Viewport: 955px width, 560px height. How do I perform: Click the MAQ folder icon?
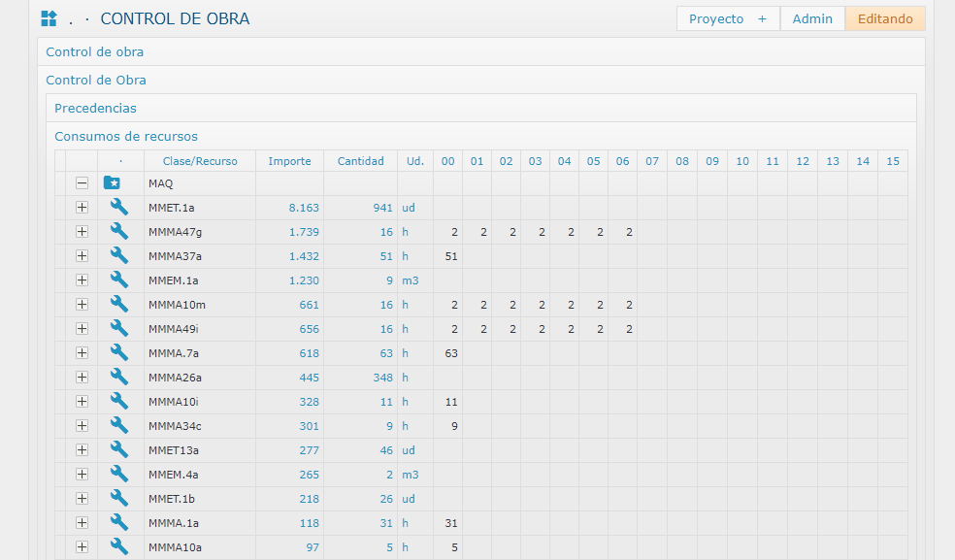[113, 183]
